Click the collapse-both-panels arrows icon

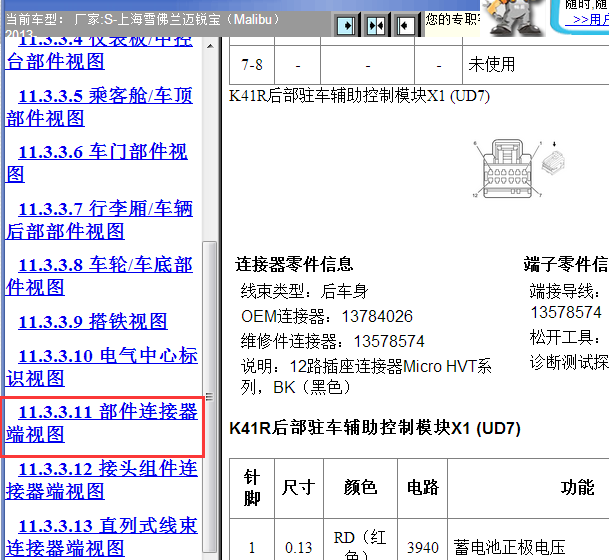pos(376,26)
